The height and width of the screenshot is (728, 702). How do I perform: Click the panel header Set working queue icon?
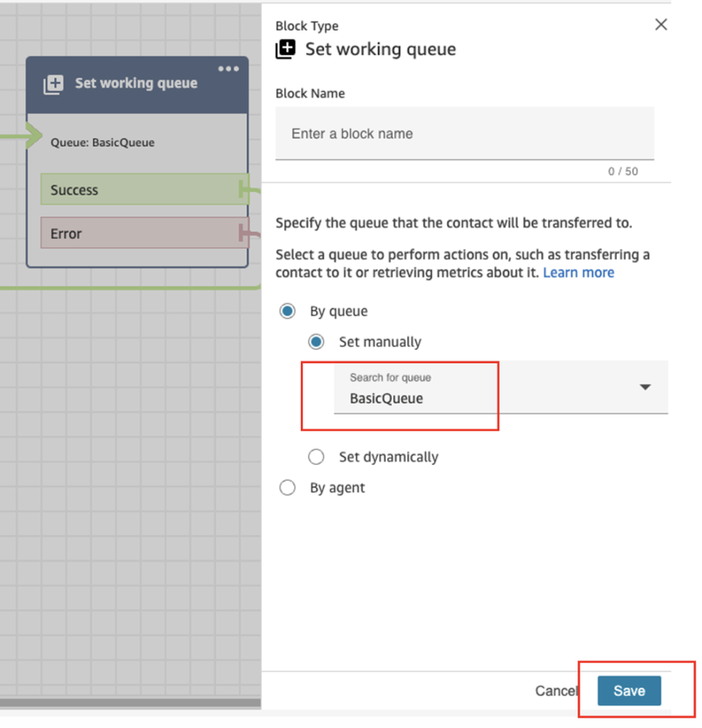(x=285, y=49)
